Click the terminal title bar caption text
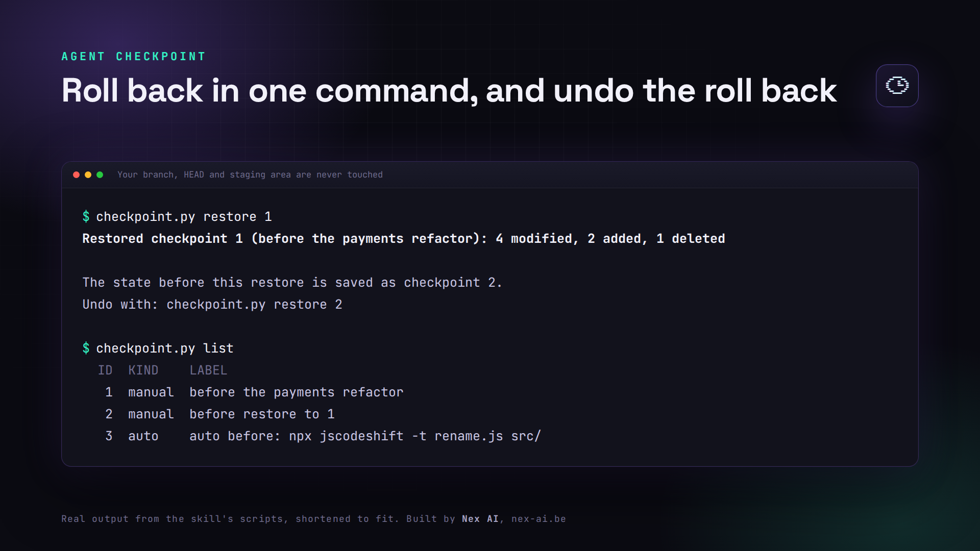The height and width of the screenshot is (551, 980). click(250, 174)
